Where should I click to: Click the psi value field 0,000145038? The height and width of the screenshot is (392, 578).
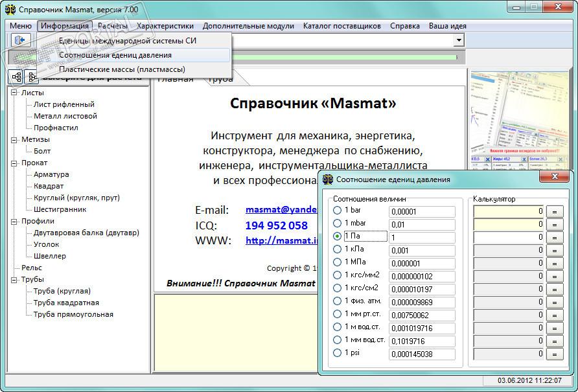click(422, 354)
